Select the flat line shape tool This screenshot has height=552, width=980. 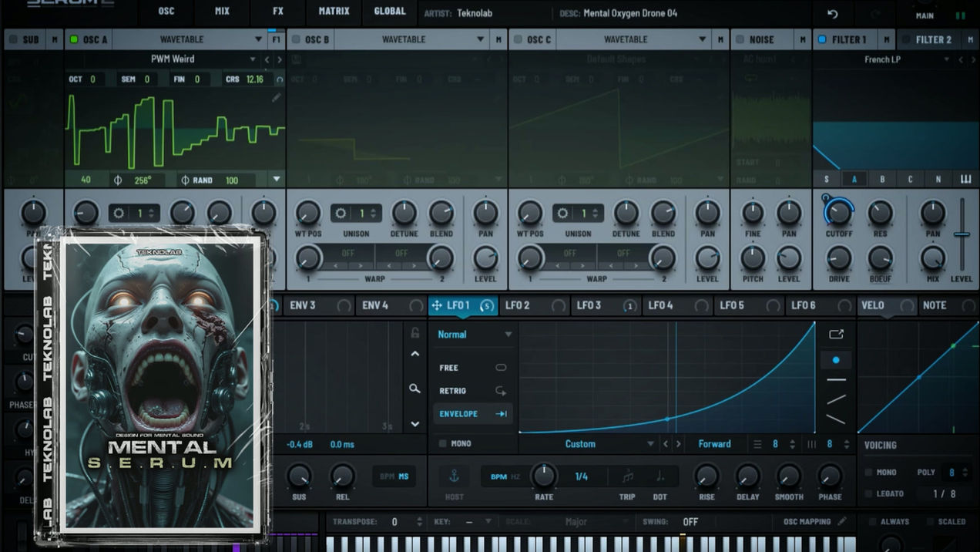click(x=836, y=380)
